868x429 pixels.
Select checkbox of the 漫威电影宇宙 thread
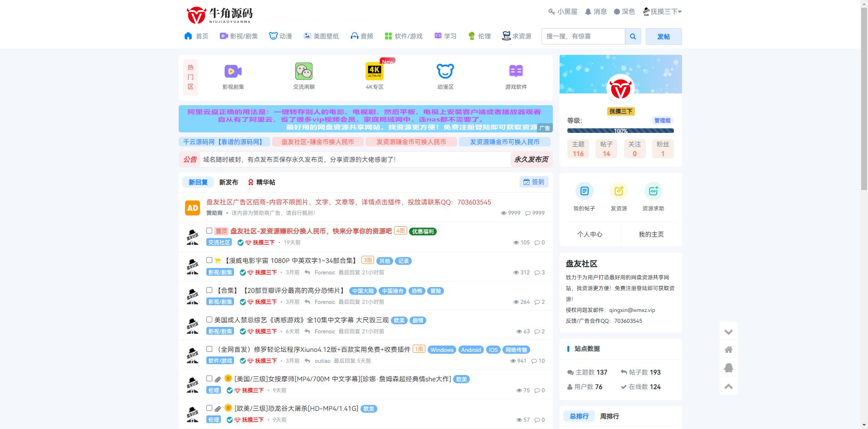point(209,260)
